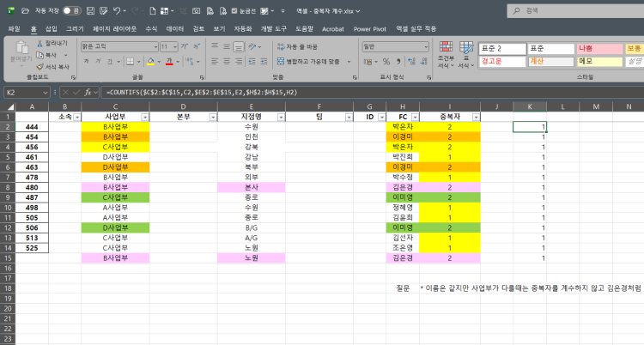This screenshot has height=345, width=644.
Task: Switch to the 수식 (Formulas) ribbon tab
Action: 151,28
